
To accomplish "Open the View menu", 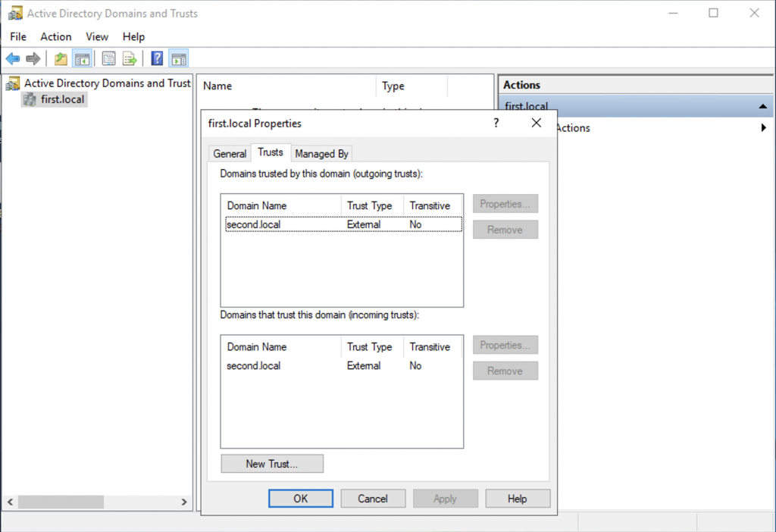I will coord(96,36).
